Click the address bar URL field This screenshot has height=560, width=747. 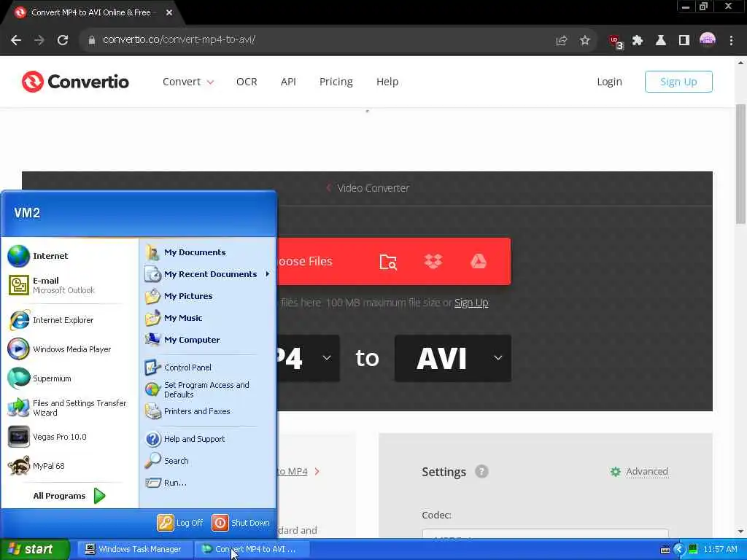pos(314,40)
